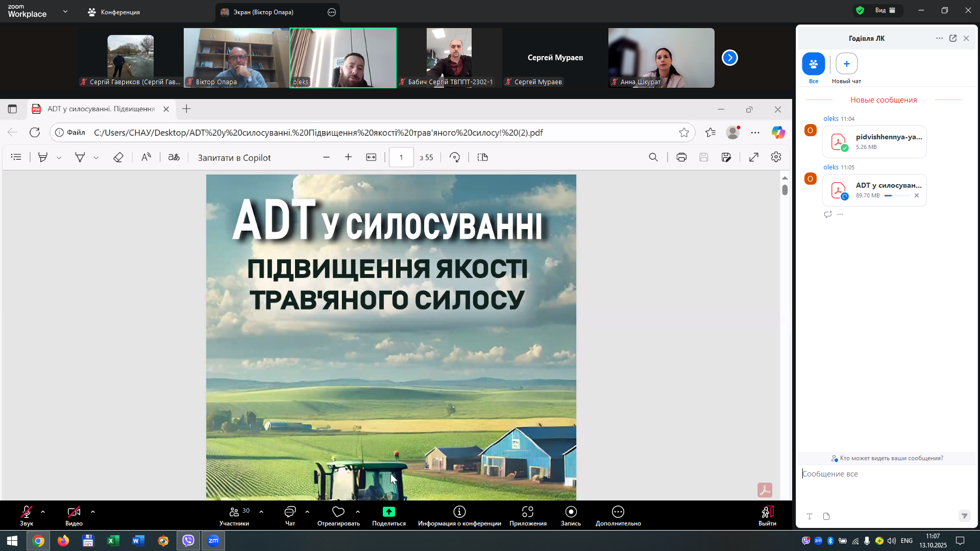
Task: Open Zoom Workplace dropdown chevron
Action: [65, 11]
